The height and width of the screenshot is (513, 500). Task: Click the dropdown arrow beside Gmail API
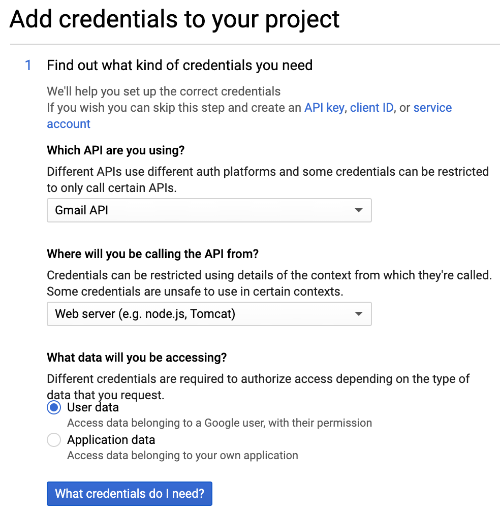click(x=358, y=210)
